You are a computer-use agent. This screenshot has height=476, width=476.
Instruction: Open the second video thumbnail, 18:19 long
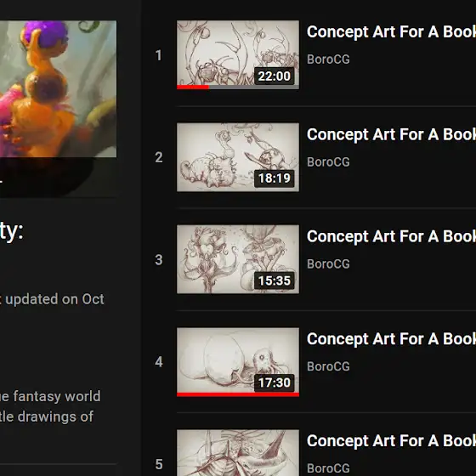238,157
